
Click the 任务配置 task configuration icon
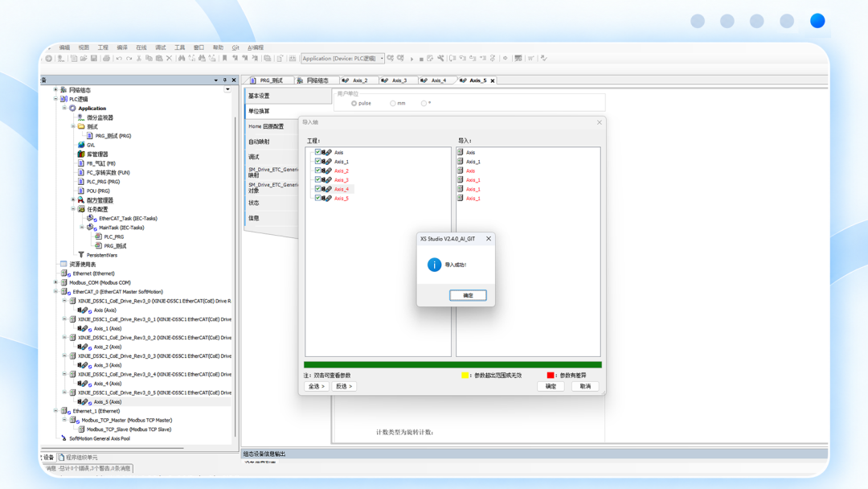tap(81, 209)
